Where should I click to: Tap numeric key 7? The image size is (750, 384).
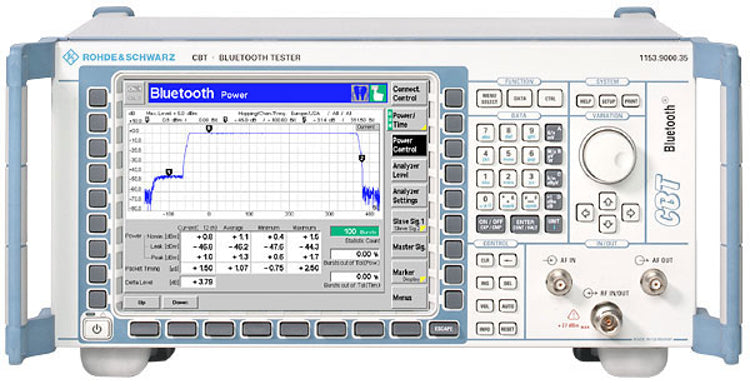(x=485, y=132)
